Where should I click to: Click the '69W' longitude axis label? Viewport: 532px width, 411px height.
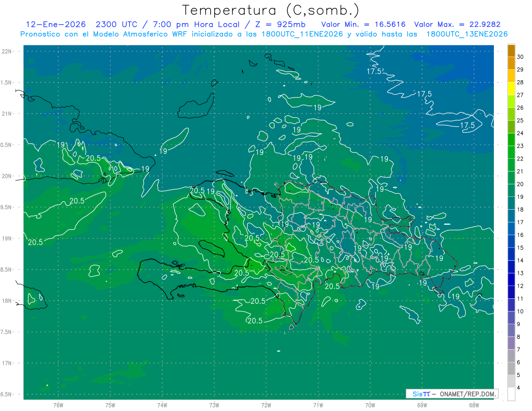pos(422,405)
